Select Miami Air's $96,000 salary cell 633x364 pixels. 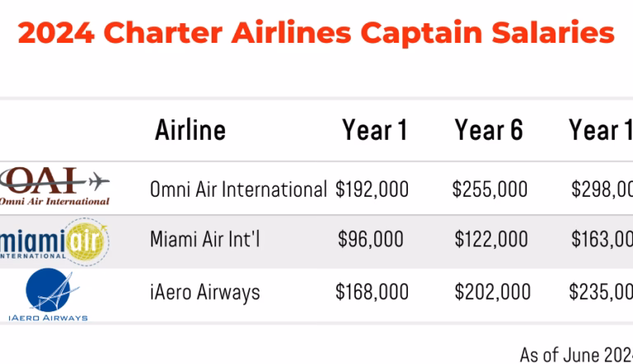point(371,240)
